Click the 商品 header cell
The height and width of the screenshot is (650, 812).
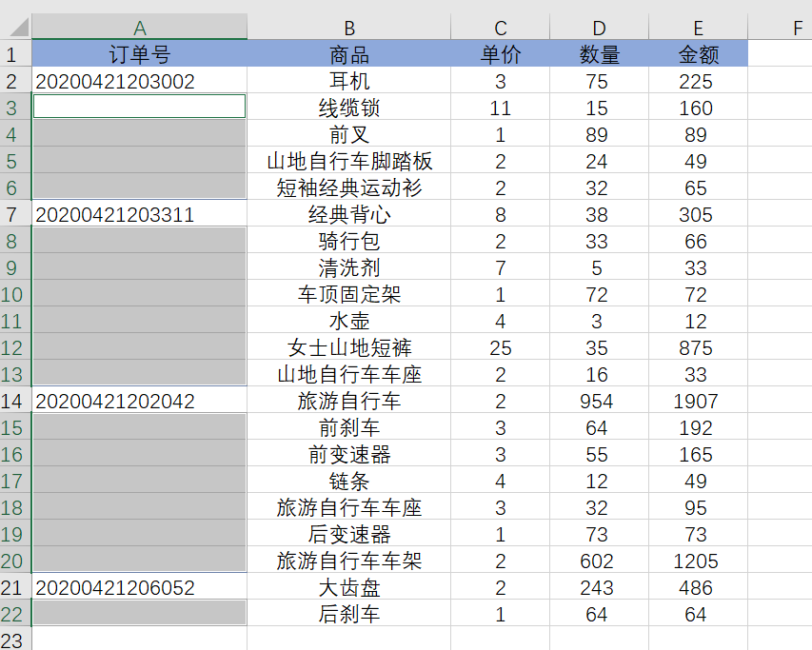pyautogui.click(x=349, y=54)
